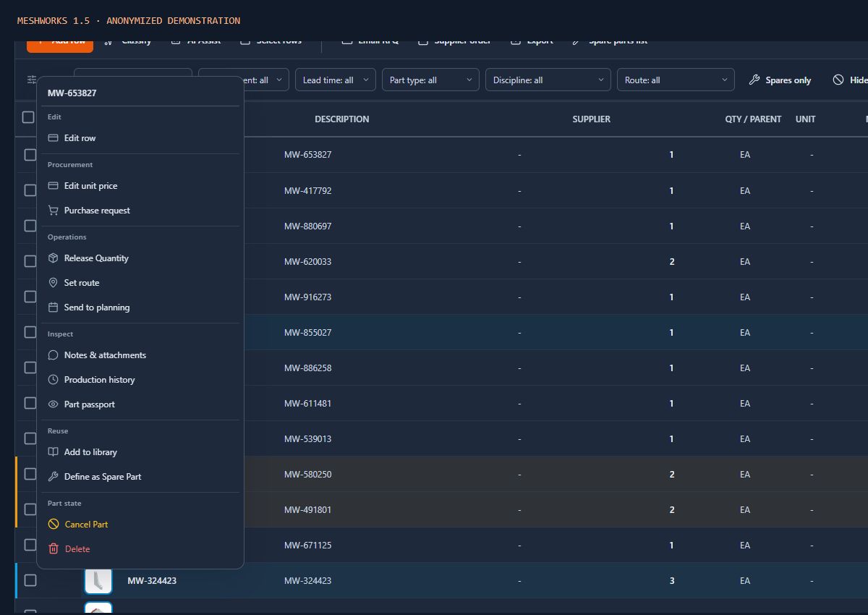Screen dimensions: 868x615
Task: Click the MW-417792 description cell
Action: 308,191
